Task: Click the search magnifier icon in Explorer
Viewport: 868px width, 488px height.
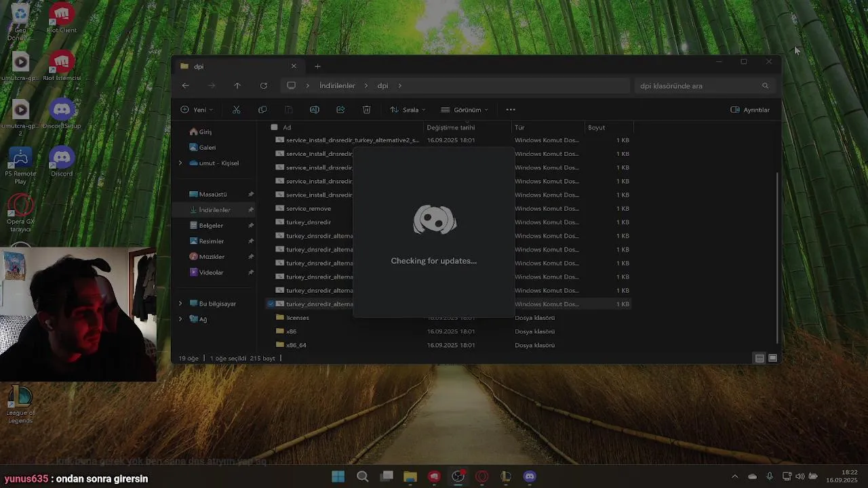Action: pos(766,86)
